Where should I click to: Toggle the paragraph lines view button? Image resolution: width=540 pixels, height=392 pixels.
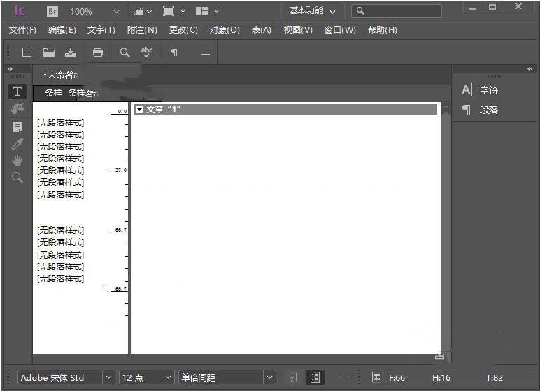315,377
